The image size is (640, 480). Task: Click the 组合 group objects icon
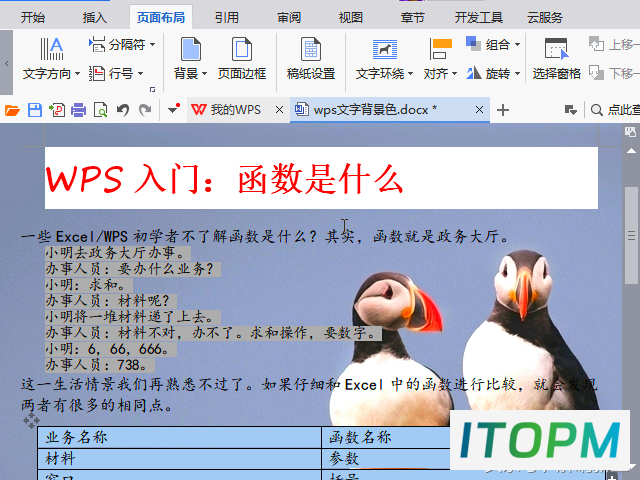pyautogui.click(x=473, y=44)
